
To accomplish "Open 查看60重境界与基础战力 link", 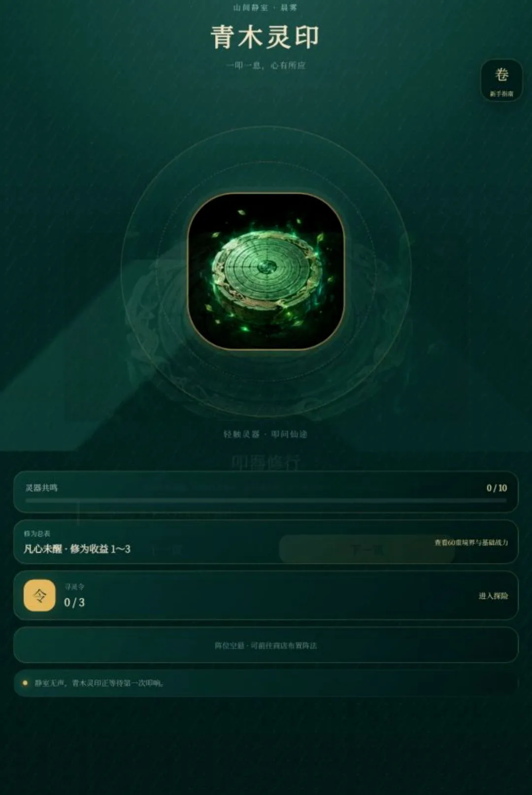I will coord(471,543).
